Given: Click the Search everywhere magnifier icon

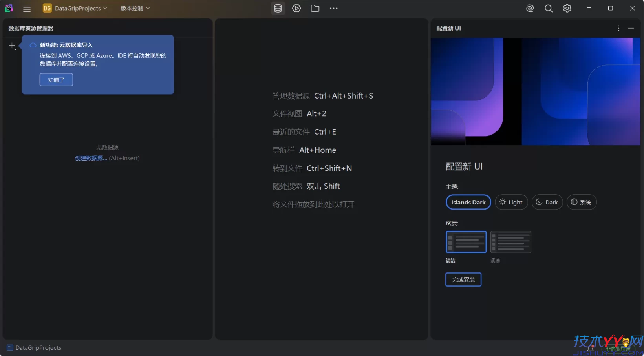Looking at the screenshot, I should tap(548, 8).
